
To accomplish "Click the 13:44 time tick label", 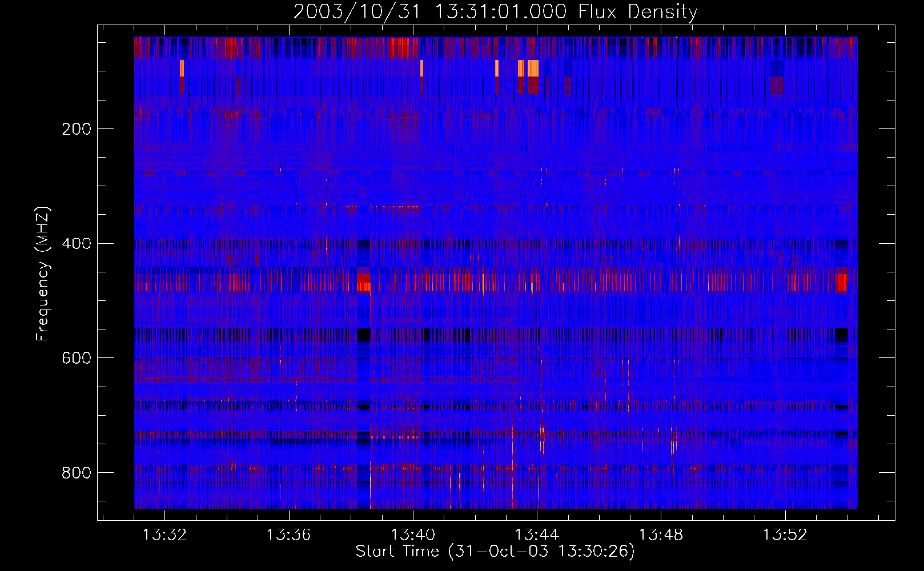I will [x=537, y=535].
